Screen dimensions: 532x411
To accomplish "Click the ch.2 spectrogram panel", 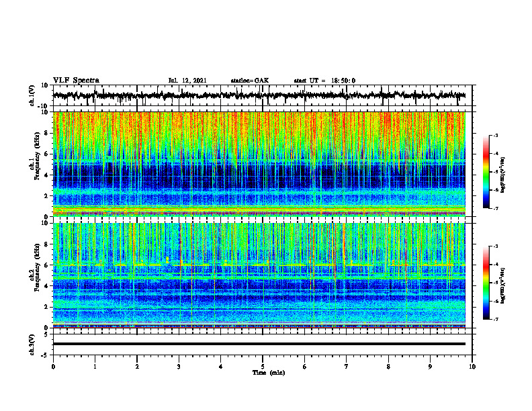I will click(259, 275).
